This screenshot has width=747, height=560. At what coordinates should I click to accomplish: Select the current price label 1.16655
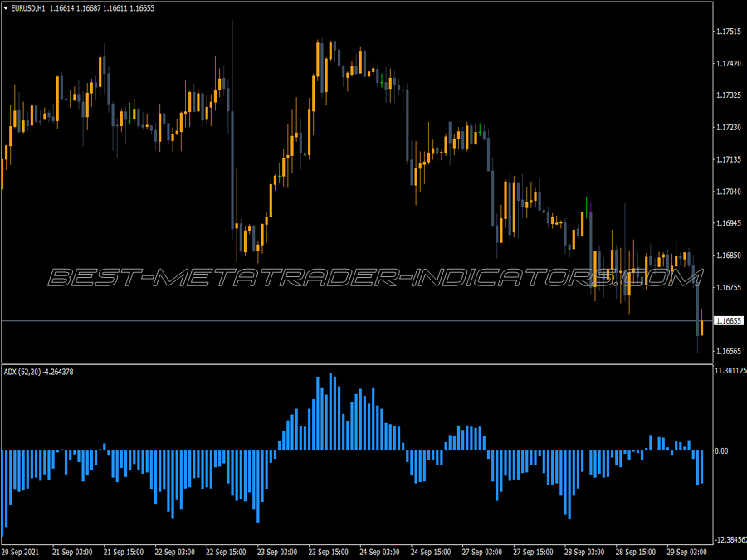point(729,321)
